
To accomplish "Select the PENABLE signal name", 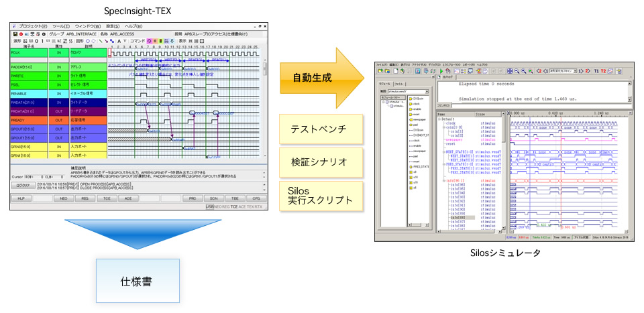I will tap(29, 94).
